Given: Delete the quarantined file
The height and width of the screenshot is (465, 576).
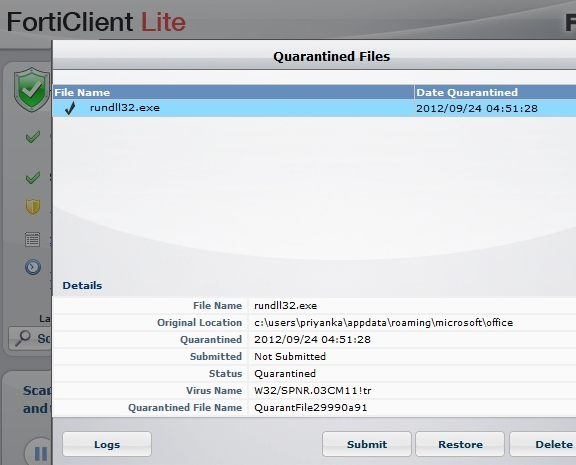Looking at the screenshot, I should point(543,444).
